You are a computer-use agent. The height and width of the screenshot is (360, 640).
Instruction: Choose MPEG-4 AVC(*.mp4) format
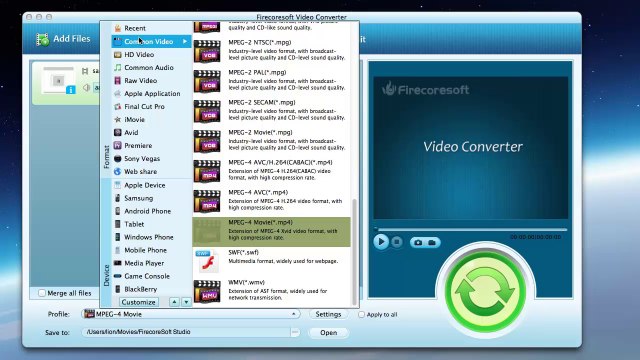[271, 200]
